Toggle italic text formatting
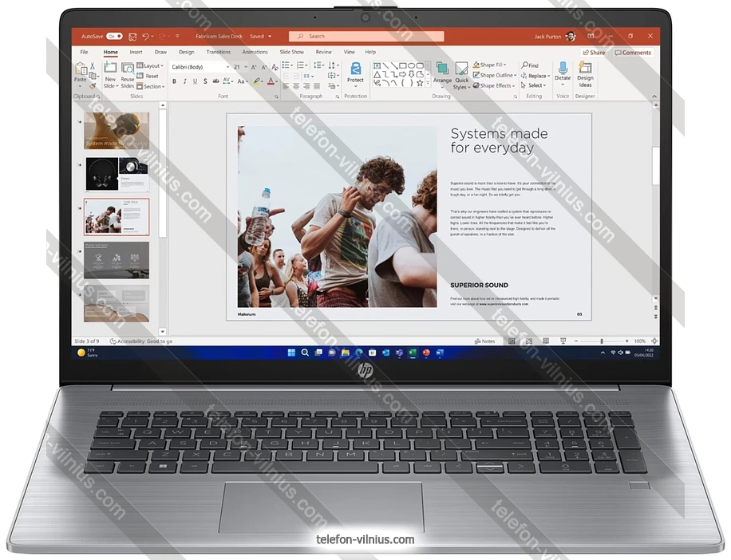This screenshot has width=731, height=560. pyautogui.click(x=184, y=81)
